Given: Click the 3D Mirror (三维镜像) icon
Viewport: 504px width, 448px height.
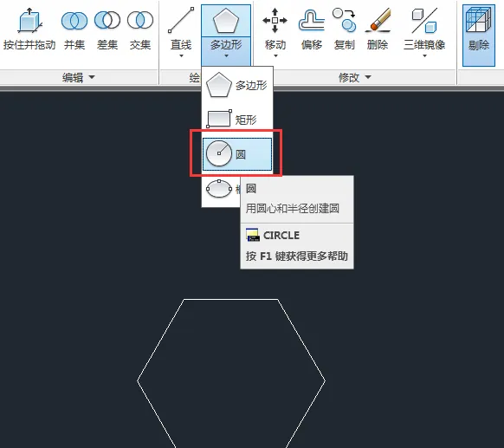Looking at the screenshot, I should [424, 21].
